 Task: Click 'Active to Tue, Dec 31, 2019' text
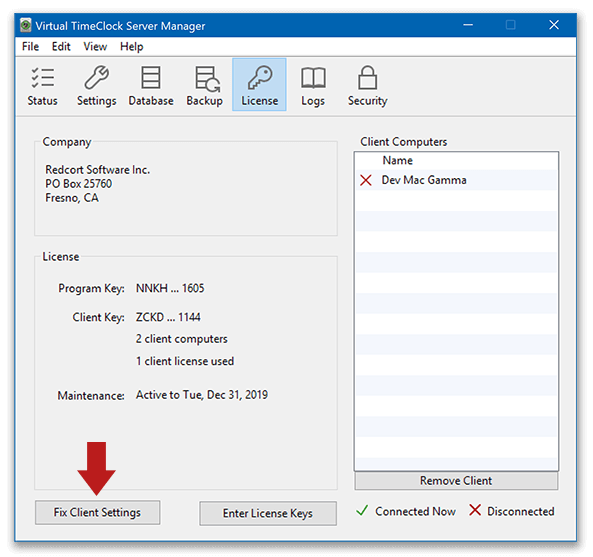coord(202,395)
